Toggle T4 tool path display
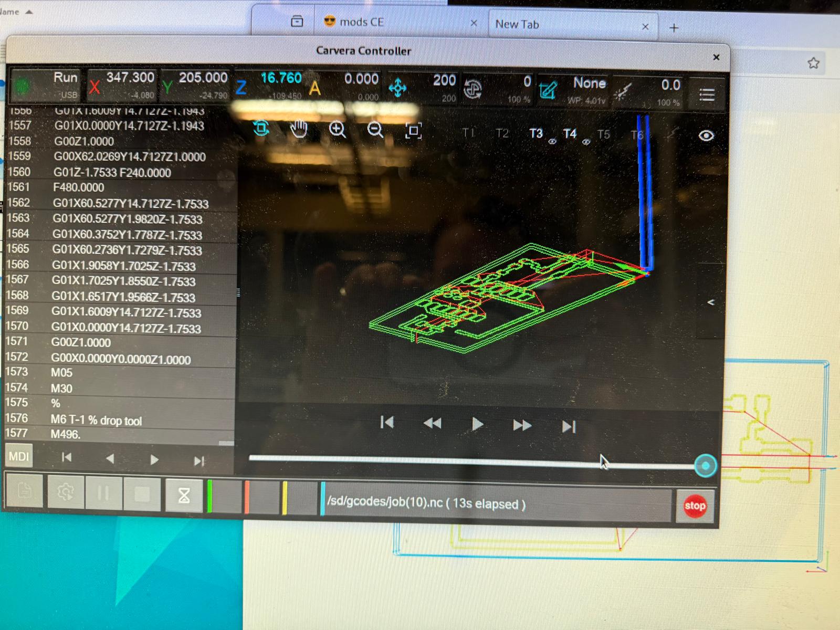840x630 pixels. click(570, 134)
